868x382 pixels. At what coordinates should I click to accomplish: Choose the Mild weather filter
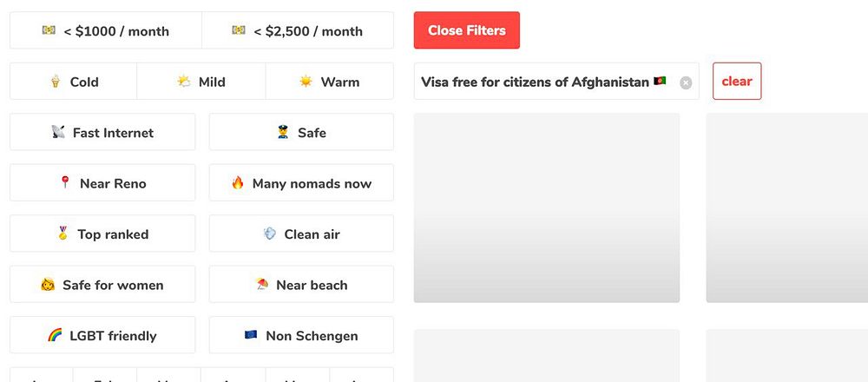(201, 82)
